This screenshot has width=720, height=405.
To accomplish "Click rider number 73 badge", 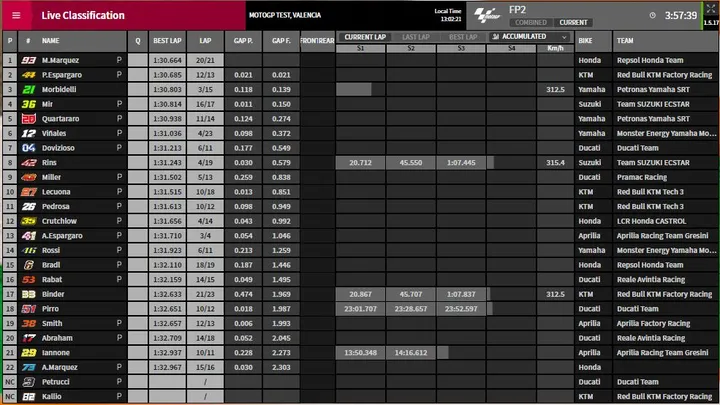I will point(28,367).
